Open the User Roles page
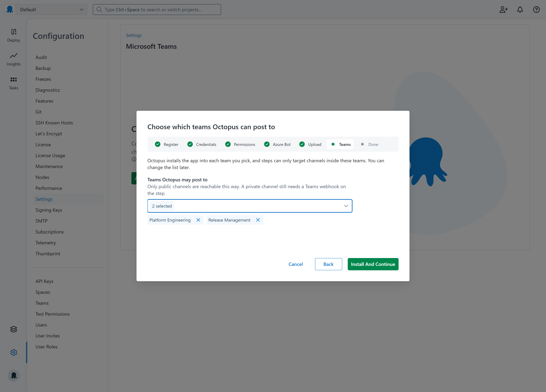 tap(46, 346)
